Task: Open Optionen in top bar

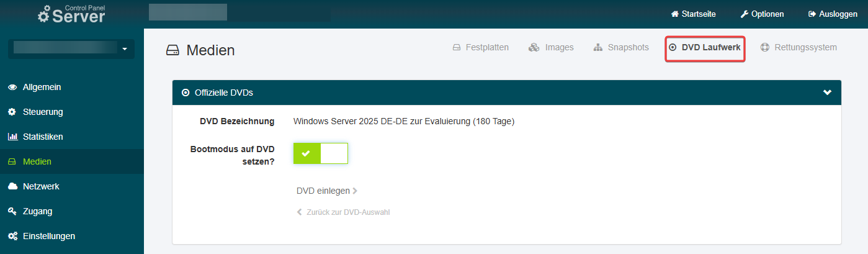Action: pos(763,14)
